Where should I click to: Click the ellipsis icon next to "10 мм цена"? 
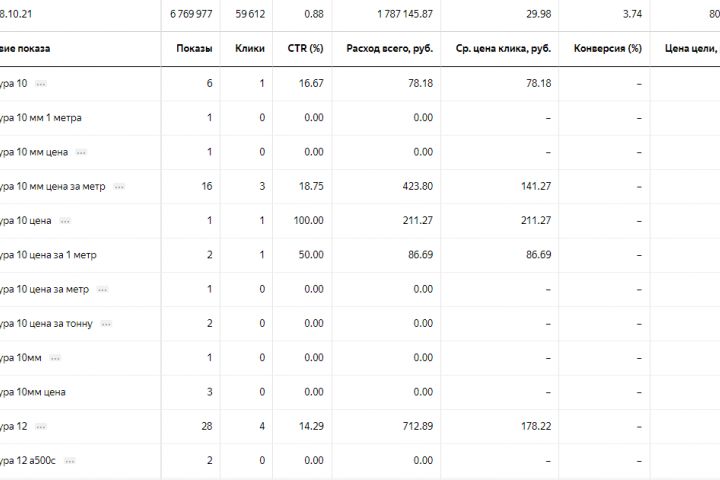coord(81,152)
